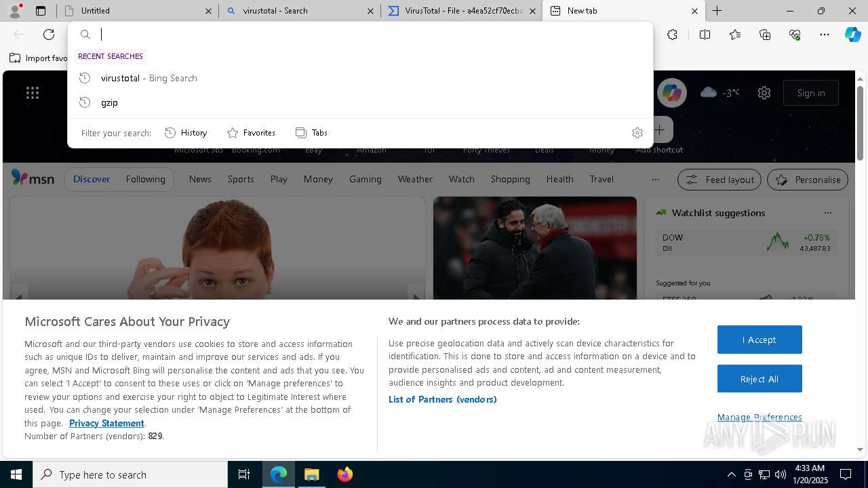868x488 pixels.
Task: Open weather widget showing -3°C
Action: (720, 93)
